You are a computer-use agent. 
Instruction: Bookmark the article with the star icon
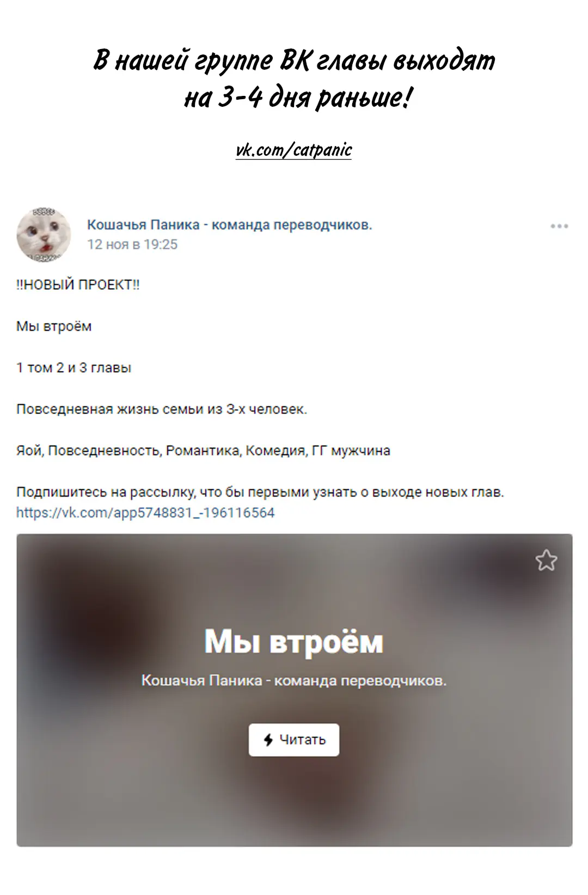tap(546, 560)
